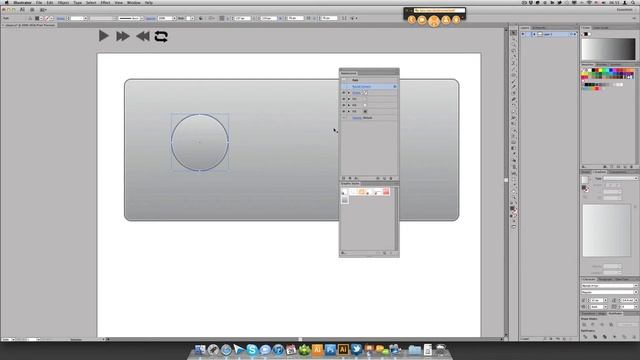Select the Type tool
Viewport: 640px width, 360px height.
pyautogui.click(x=514, y=64)
